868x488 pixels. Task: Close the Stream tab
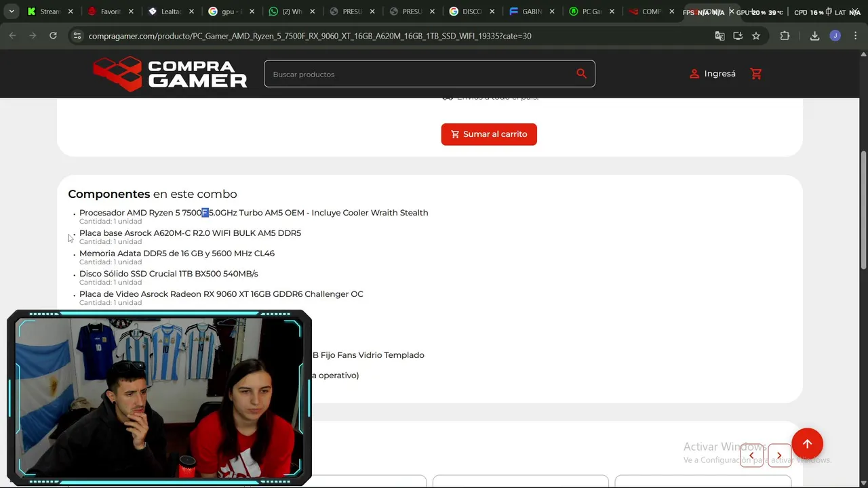71,12
